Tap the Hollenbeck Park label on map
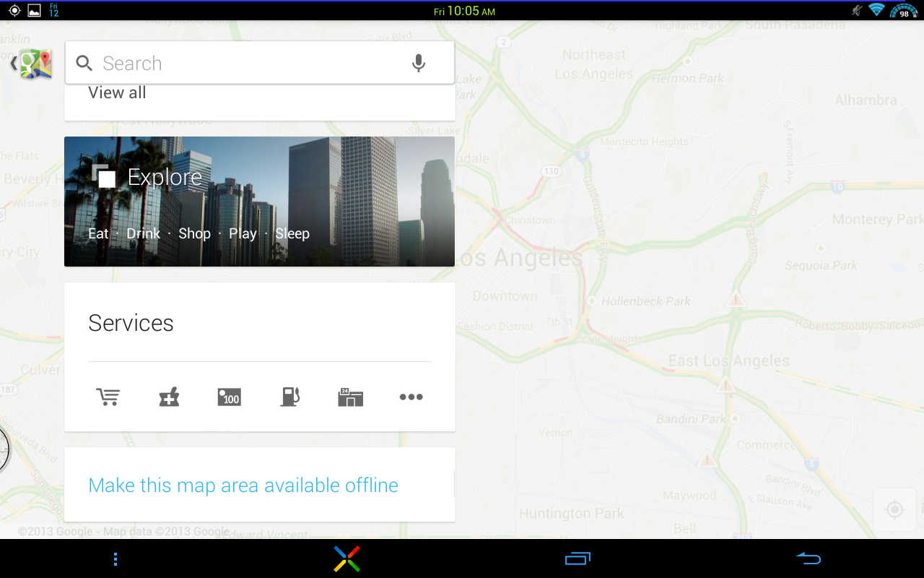This screenshot has width=924, height=578. pos(646,301)
